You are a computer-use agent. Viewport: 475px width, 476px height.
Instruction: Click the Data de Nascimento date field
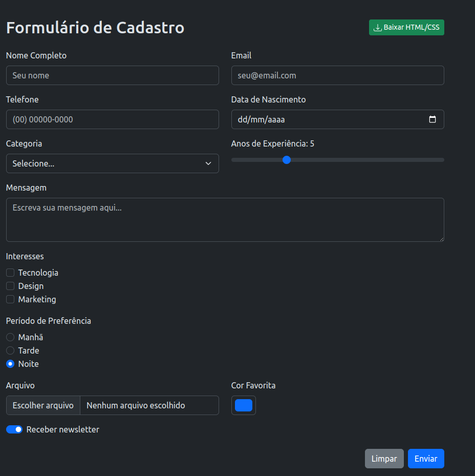[328, 119]
